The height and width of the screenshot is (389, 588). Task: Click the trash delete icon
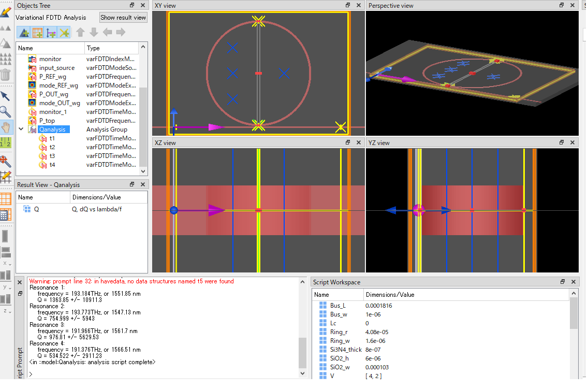pyautogui.click(x=5, y=75)
